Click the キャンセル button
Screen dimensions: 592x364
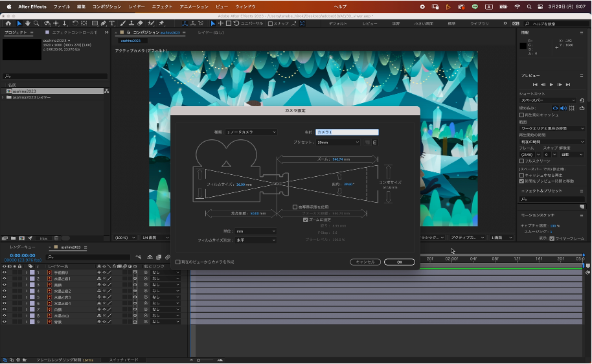point(365,262)
